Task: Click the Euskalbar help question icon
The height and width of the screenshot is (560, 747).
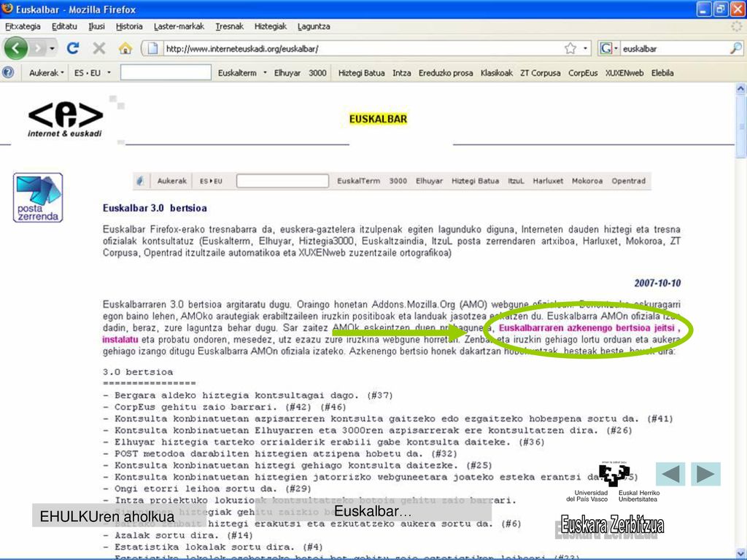Action: click(8, 72)
